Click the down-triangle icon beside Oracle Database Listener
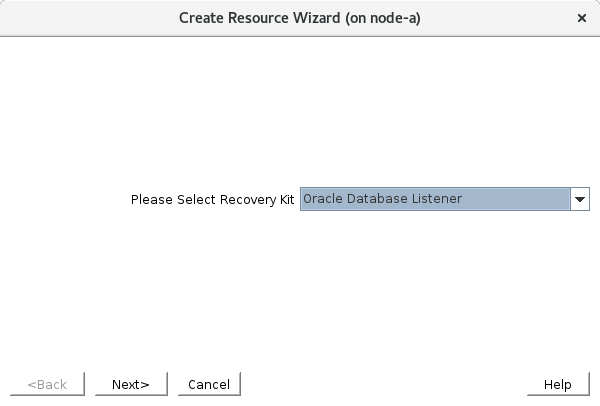600x406 pixels. coord(580,199)
